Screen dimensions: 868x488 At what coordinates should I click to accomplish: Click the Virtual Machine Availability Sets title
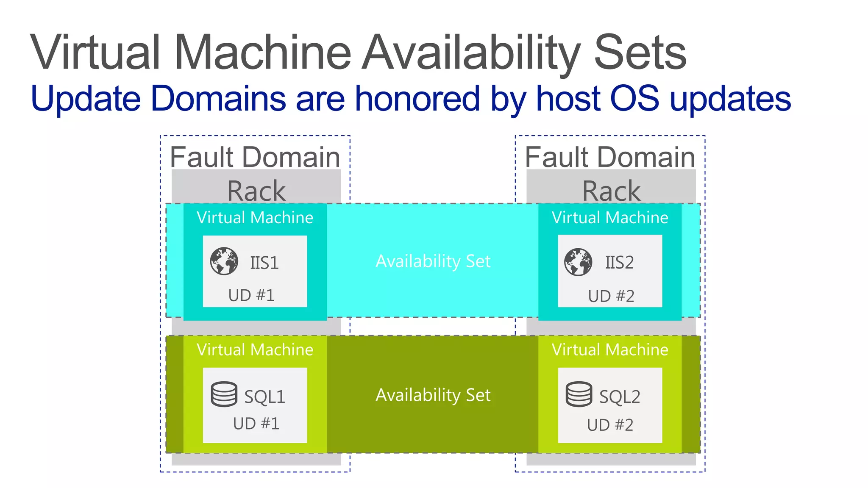tap(358, 53)
